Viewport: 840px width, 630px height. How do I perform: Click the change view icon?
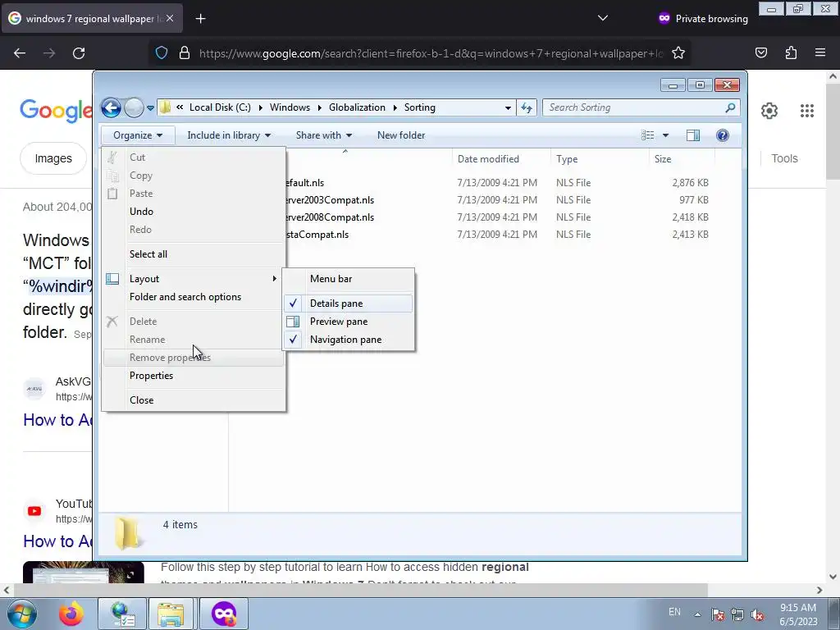(648, 135)
